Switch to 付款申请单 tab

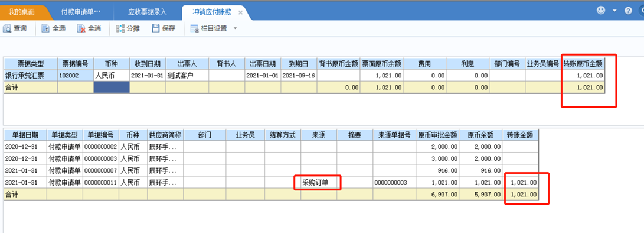(80, 12)
